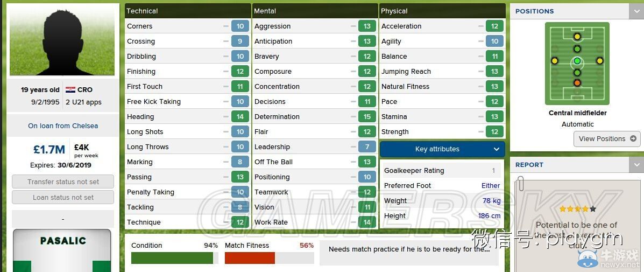Viewport: 644px width, 272px height.
Task: Open View Positions button
Action: [x=607, y=139]
